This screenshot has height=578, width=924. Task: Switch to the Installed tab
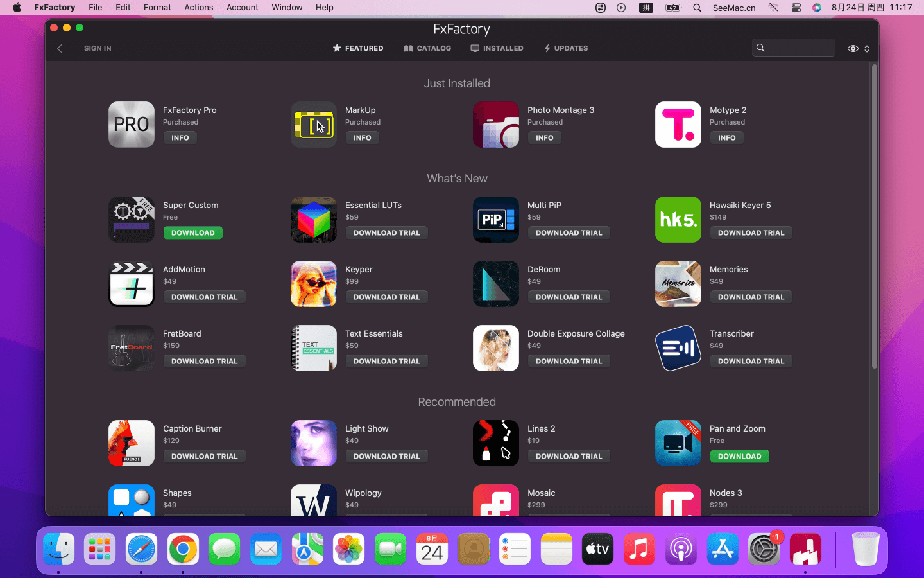coord(497,48)
